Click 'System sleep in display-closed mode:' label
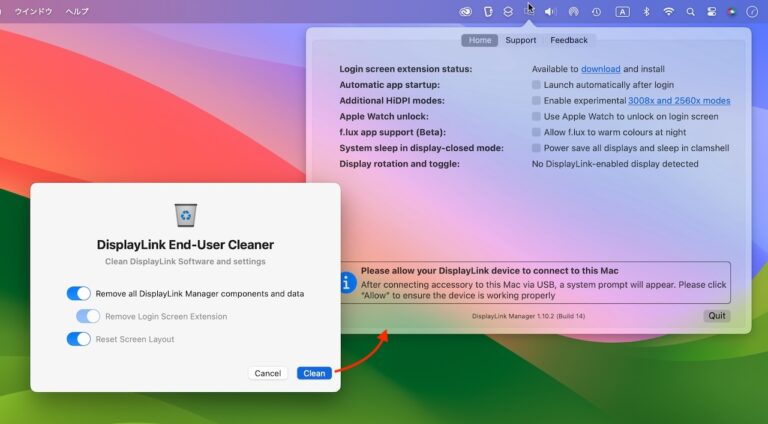 (x=421, y=148)
